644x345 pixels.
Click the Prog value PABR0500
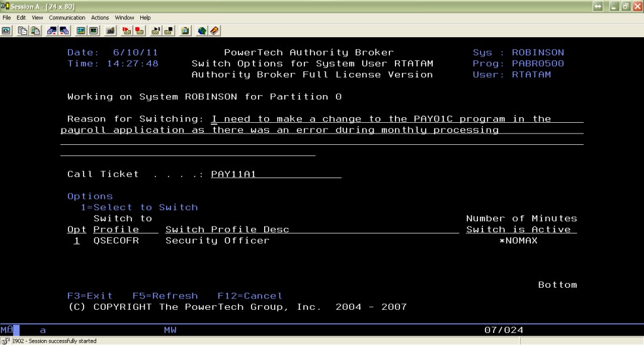point(538,64)
